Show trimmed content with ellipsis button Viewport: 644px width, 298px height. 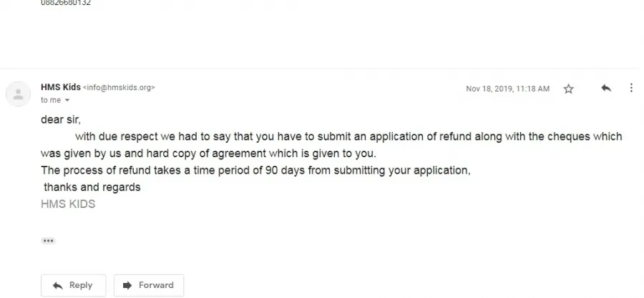tap(48, 241)
